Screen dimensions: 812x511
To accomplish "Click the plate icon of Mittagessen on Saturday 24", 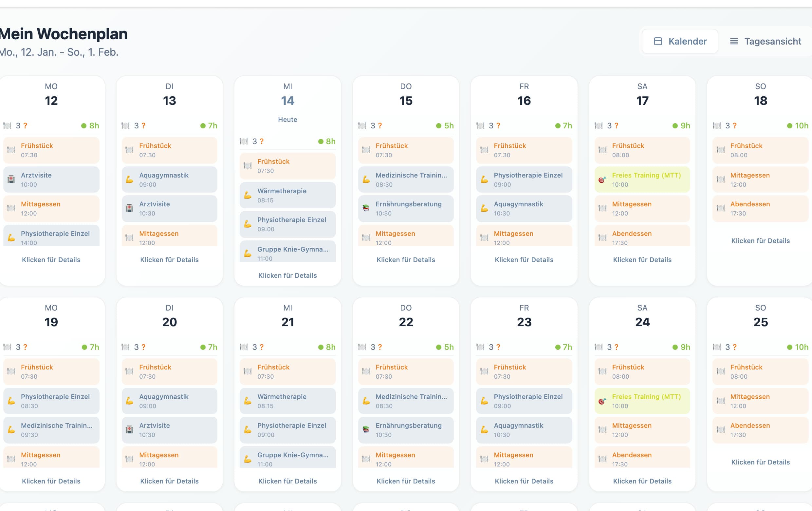I will click(602, 429).
